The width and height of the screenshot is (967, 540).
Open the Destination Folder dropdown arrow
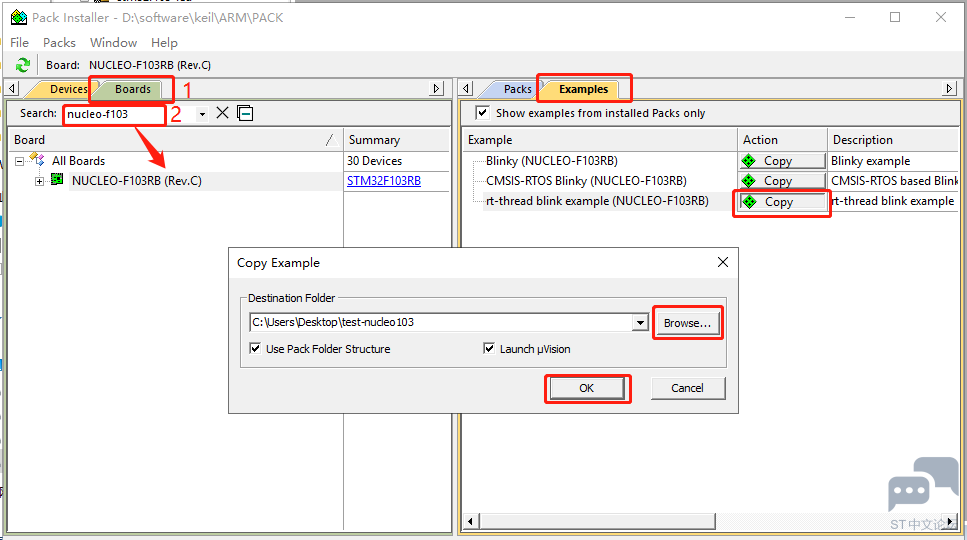coord(640,322)
